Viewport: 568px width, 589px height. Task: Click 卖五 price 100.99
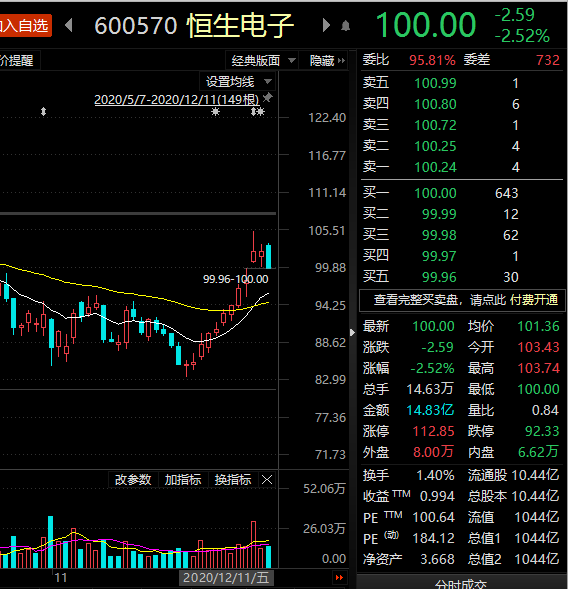click(x=435, y=83)
